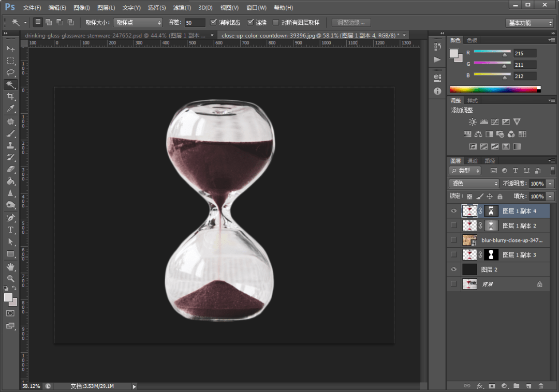The height and width of the screenshot is (392, 559).
Task: Activate the Hand tool
Action: [x=10, y=267]
